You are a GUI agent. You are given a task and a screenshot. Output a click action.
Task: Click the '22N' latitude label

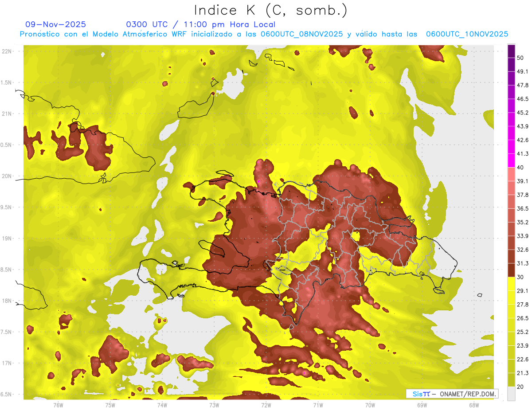click(7, 51)
